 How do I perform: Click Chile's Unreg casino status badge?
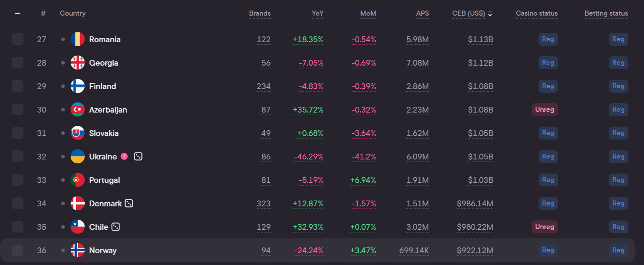pos(544,227)
